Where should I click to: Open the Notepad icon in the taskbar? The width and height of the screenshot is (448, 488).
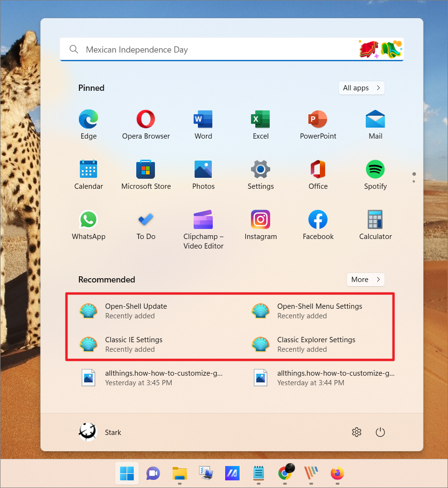point(258,473)
